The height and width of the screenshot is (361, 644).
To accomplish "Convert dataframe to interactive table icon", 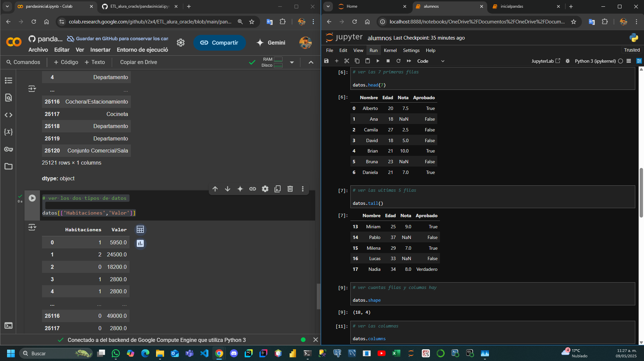I will (x=140, y=230).
